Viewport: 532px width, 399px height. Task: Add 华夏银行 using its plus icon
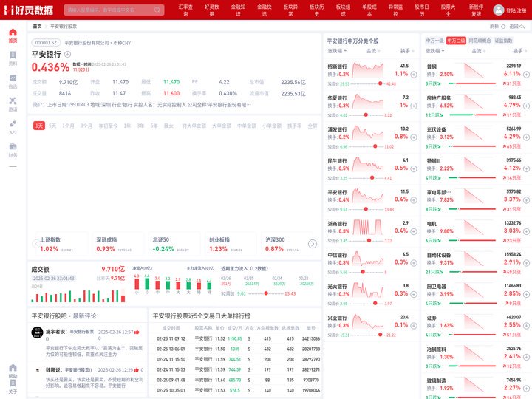(x=414, y=106)
